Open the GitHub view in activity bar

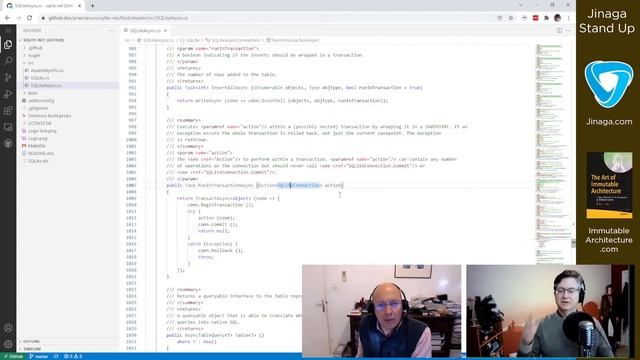point(8,144)
